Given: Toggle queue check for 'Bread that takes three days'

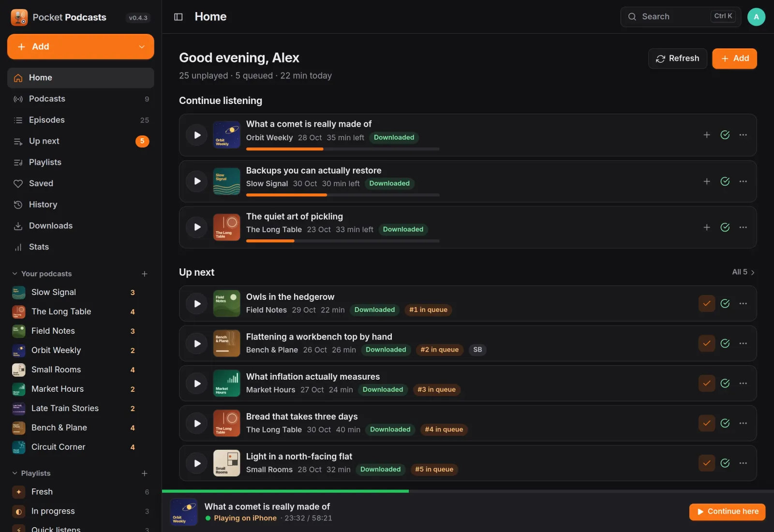Looking at the screenshot, I should coord(707,423).
